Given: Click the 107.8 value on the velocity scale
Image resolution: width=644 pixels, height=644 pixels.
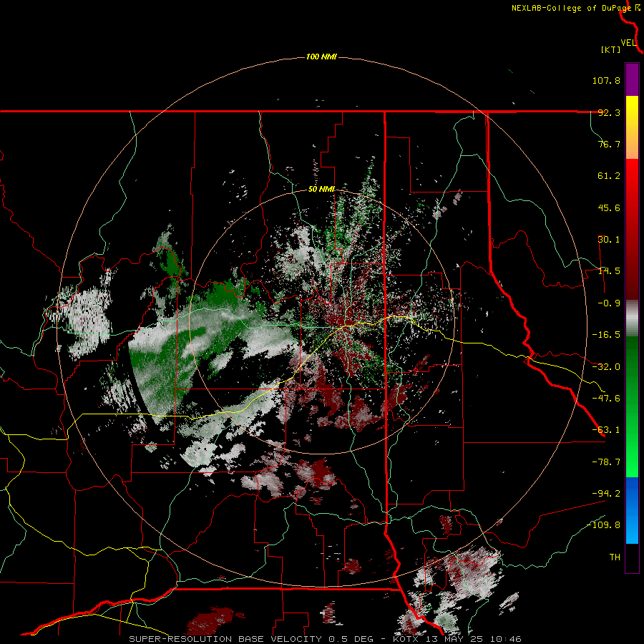Looking at the screenshot, I should tap(606, 80).
